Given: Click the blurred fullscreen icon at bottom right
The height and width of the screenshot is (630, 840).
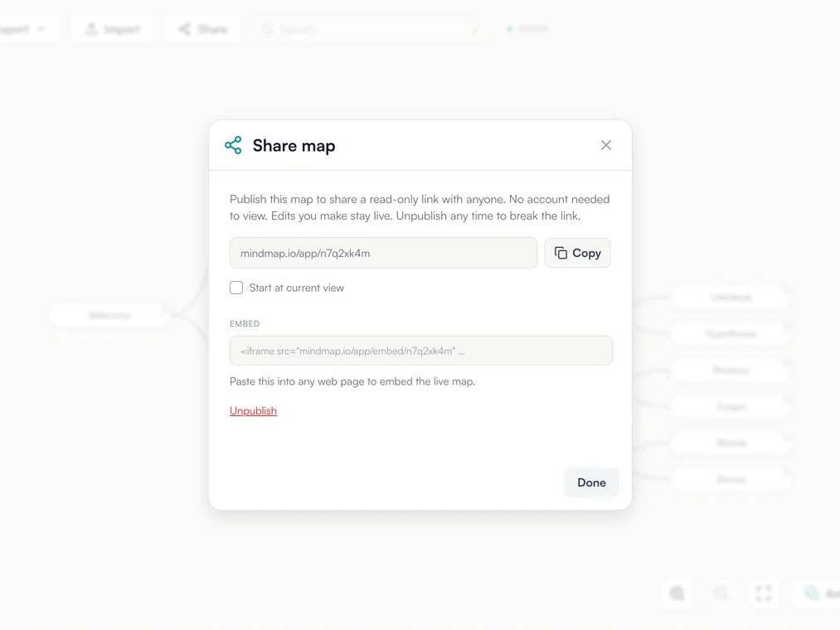Looking at the screenshot, I should click(764, 594).
